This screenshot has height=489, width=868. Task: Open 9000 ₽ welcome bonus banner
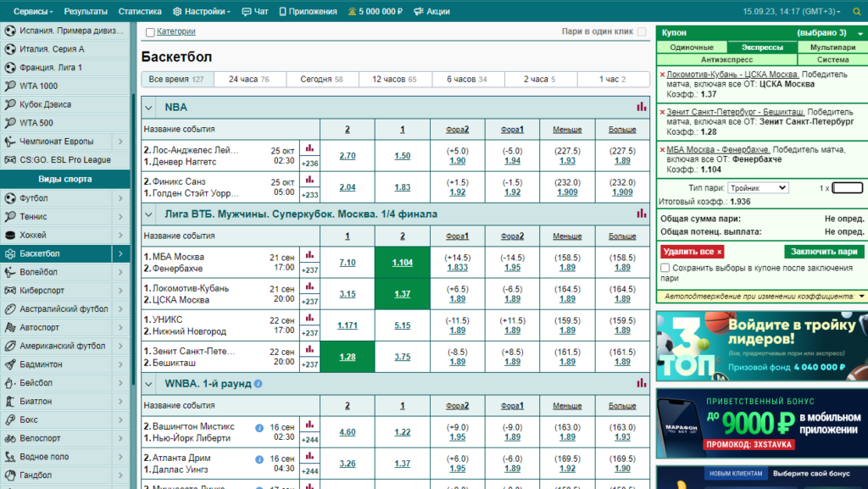point(762,423)
